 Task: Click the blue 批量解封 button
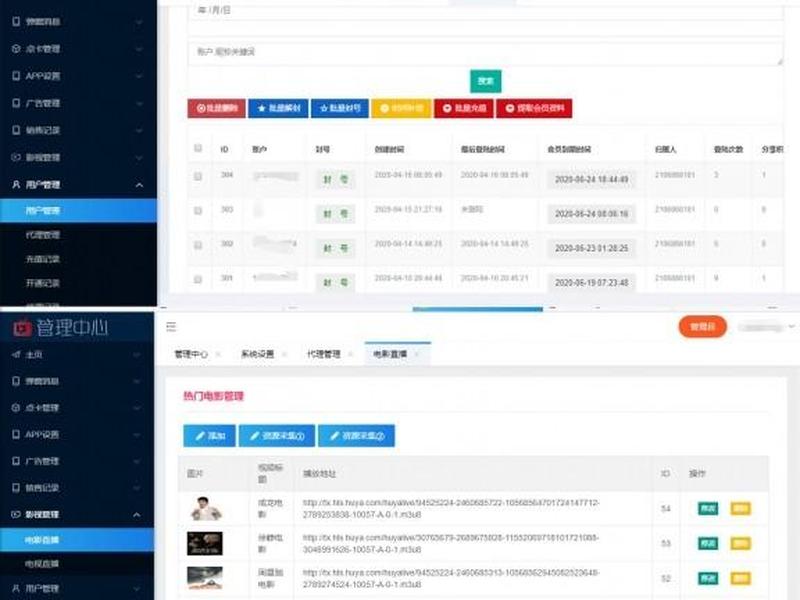pos(278,108)
